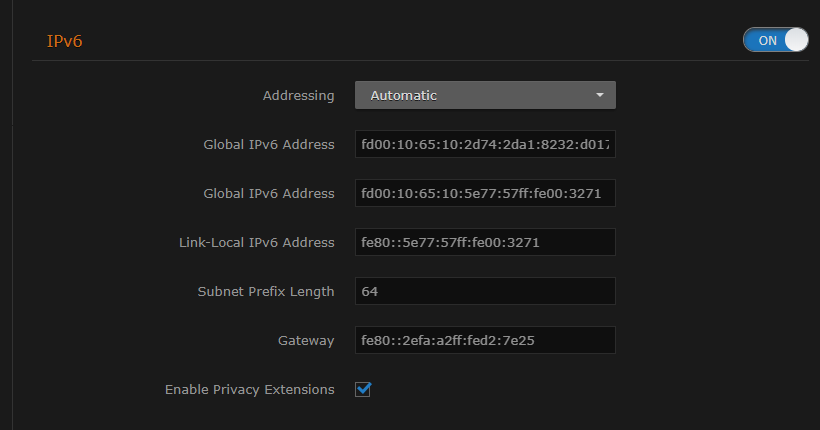The height and width of the screenshot is (430, 820).
Task: Click the Gateway label
Action: coord(306,340)
